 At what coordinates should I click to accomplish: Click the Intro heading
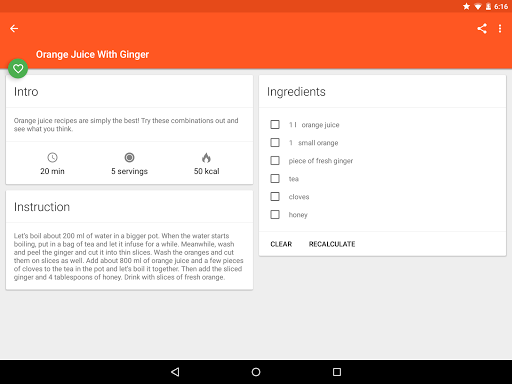(26, 92)
